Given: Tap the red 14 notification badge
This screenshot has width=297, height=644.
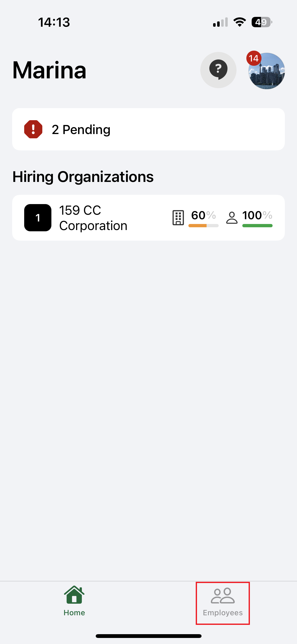Looking at the screenshot, I should coord(254,58).
